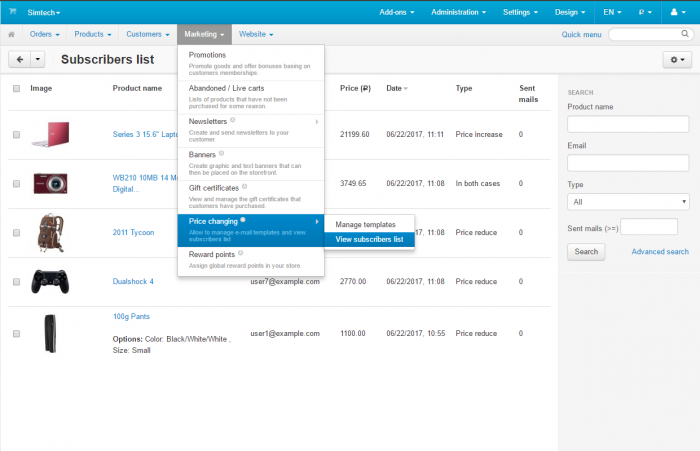Open the shopping cart storefront icon
Image resolution: width=700 pixels, height=451 pixels.
point(12,12)
